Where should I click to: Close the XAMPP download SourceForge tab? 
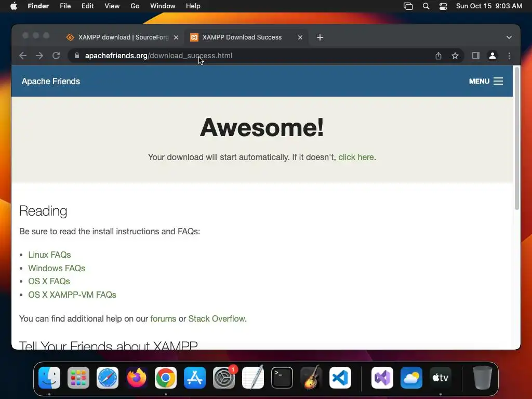coord(176,37)
